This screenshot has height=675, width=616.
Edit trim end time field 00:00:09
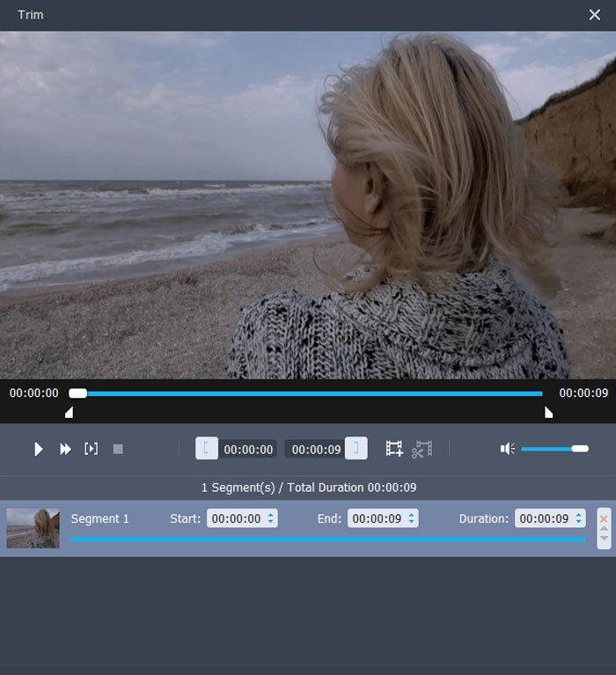317,450
